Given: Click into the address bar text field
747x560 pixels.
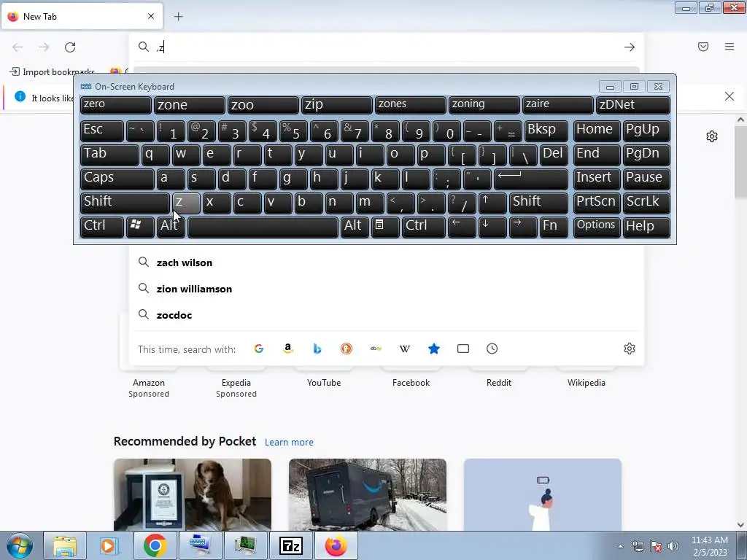Looking at the screenshot, I should (386, 47).
